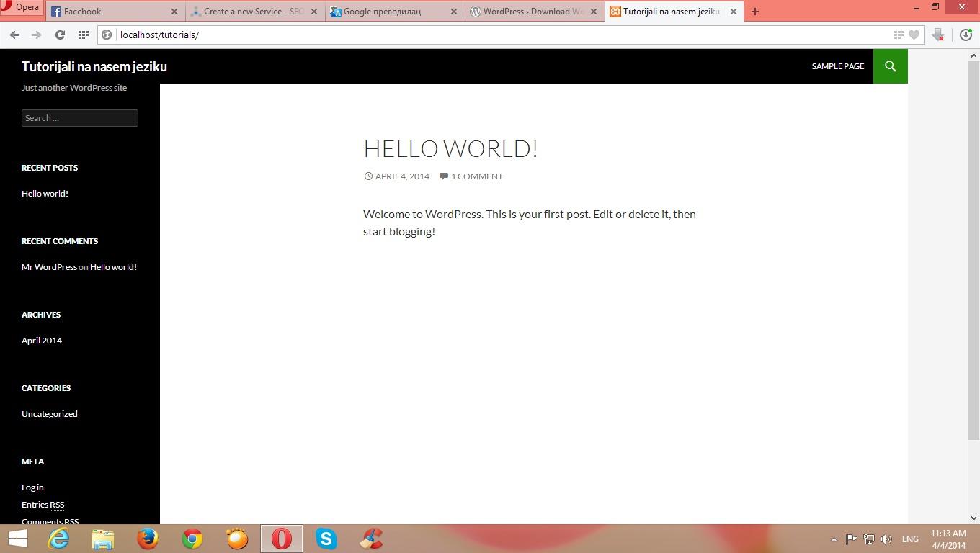Click the Opera update icon with green dot
Image resolution: width=980 pixels, height=553 pixels.
[966, 34]
